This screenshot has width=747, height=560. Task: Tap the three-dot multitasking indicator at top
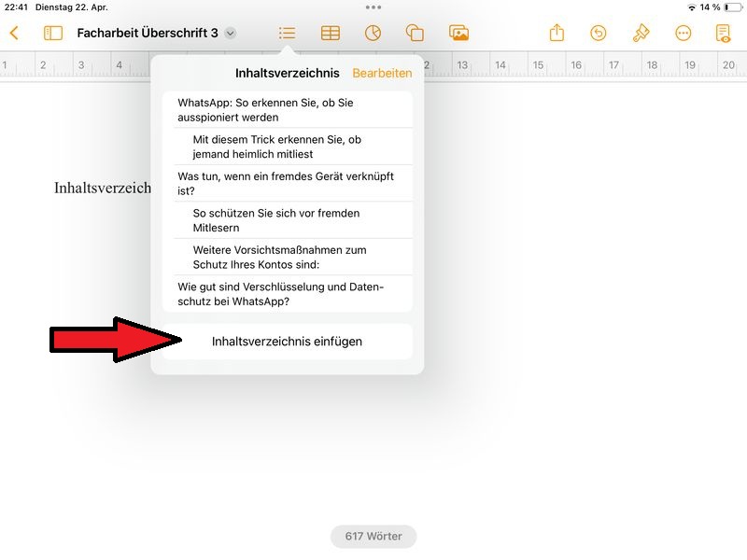pos(373,7)
